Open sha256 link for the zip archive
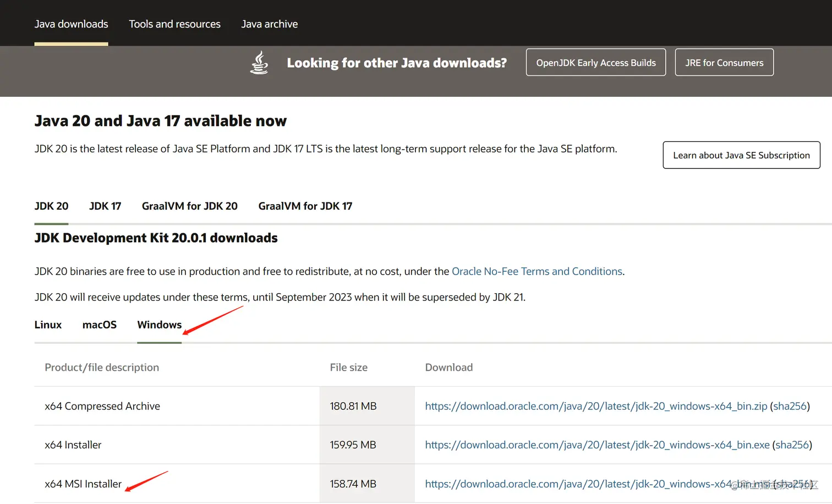The image size is (832, 504). pos(790,406)
